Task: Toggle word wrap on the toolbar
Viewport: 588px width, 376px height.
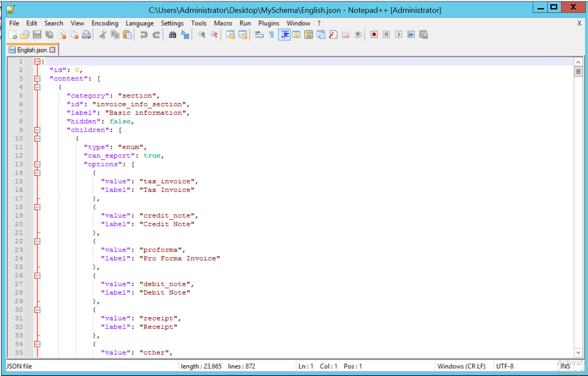Action: pyautogui.click(x=260, y=34)
